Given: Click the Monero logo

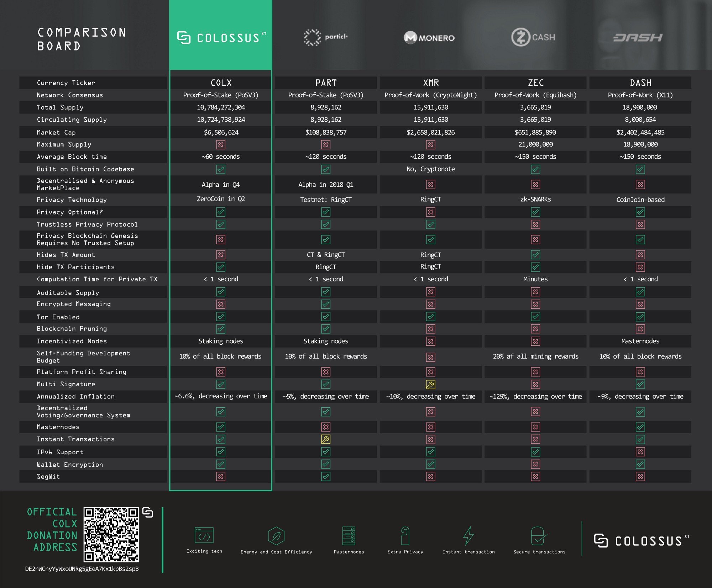Looking at the screenshot, I should tap(429, 38).
